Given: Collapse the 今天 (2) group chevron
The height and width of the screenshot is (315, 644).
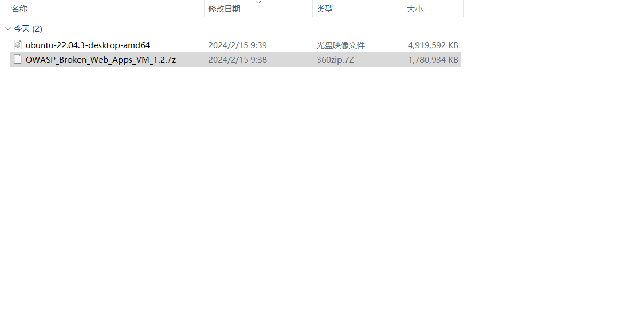Looking at the screenshot, I should (7, 29).
